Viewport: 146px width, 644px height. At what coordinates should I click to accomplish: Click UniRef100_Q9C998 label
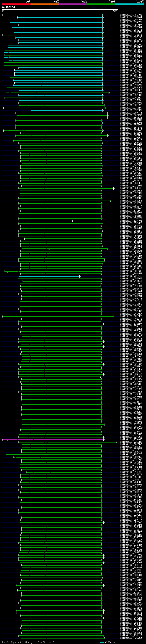coord(131,70)
